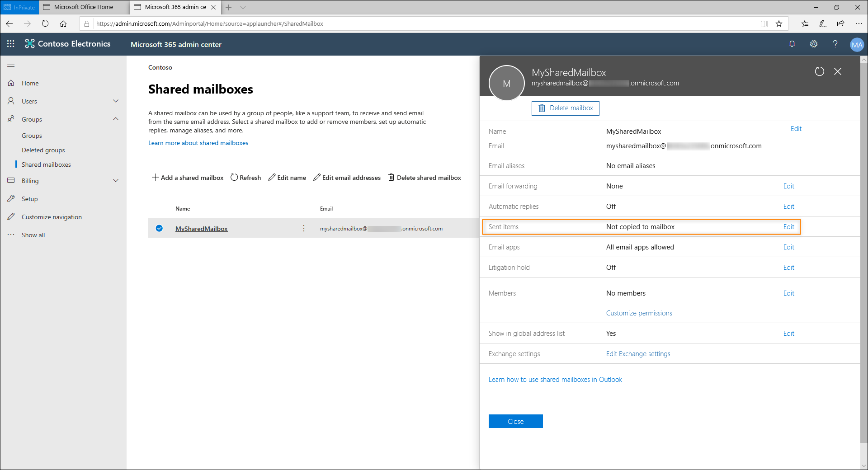Viewport: 868px width, 470px height.
Task: Collapse the navigation with the hamburger icon
Action: 11,65
